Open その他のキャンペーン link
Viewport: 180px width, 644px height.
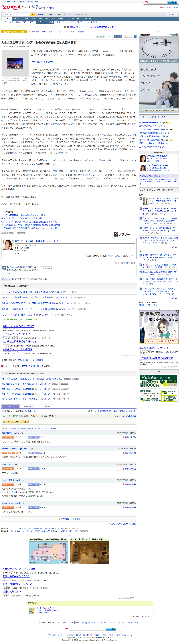pos(142,616)
